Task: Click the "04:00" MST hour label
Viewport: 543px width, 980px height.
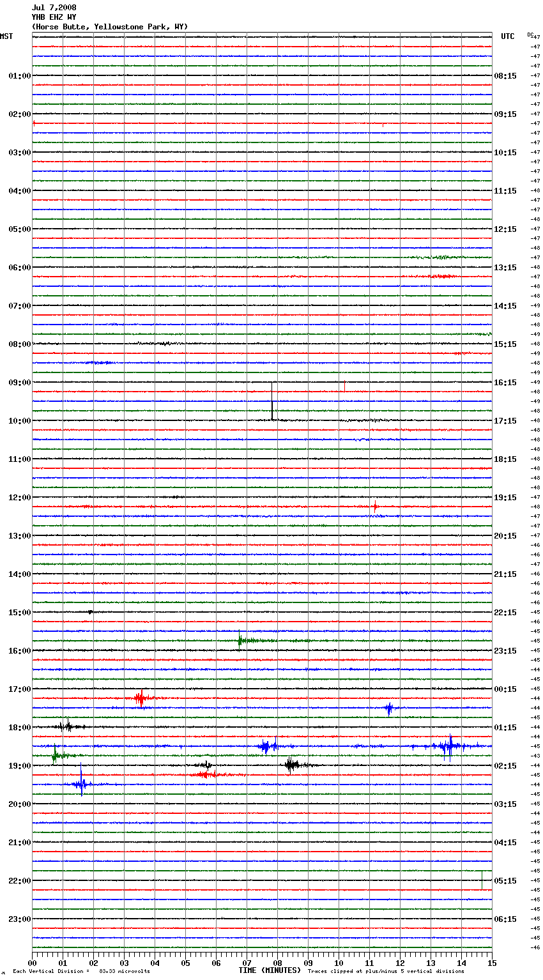Action: 20,191
